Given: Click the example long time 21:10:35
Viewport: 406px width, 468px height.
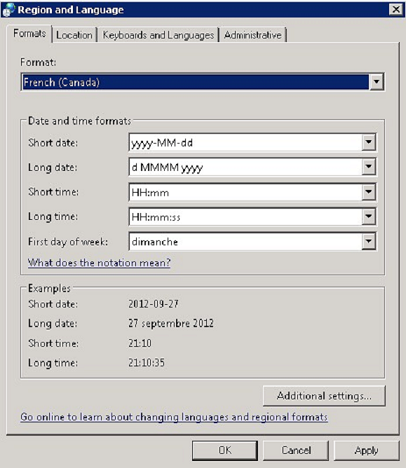Looking at the screenshot, I should (x=146, y=363).
